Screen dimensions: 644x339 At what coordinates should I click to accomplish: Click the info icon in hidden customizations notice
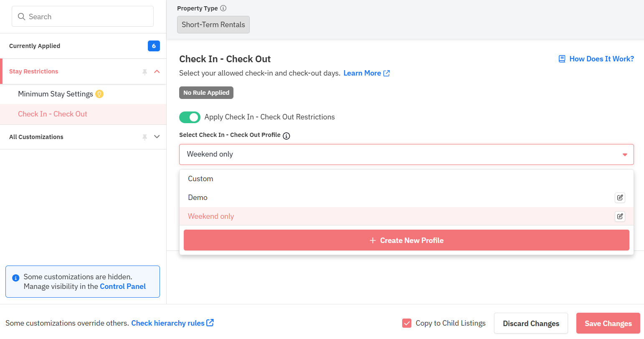coord(16,278)
